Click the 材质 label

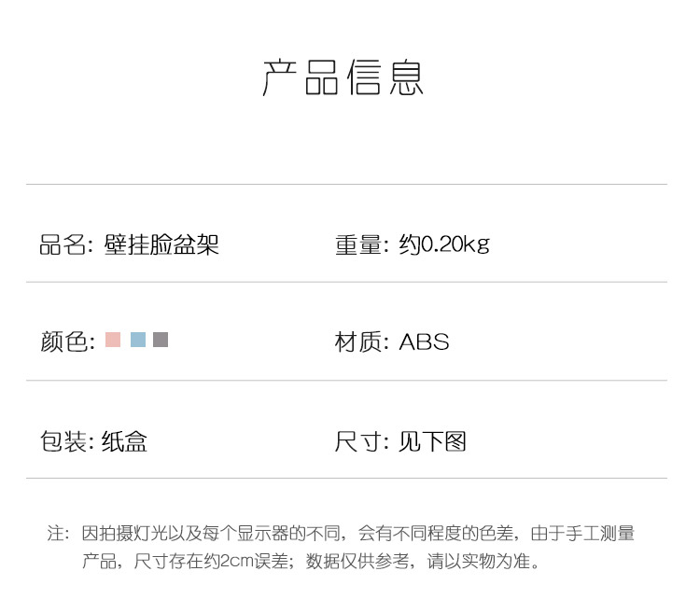tap(357, 342)
